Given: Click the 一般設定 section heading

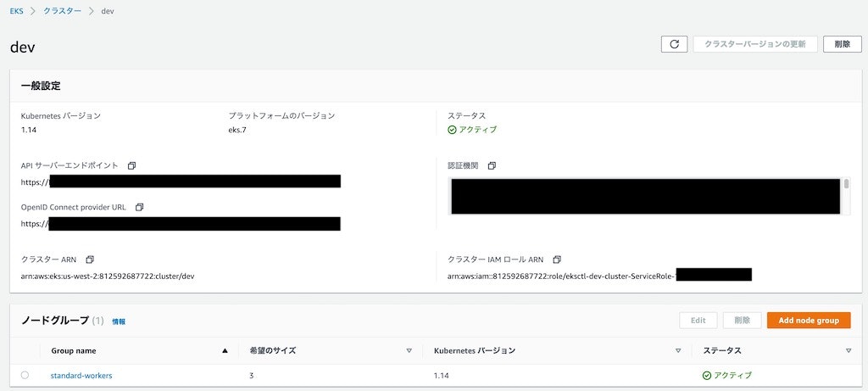Looking at the screenshot, I should 41,86.
